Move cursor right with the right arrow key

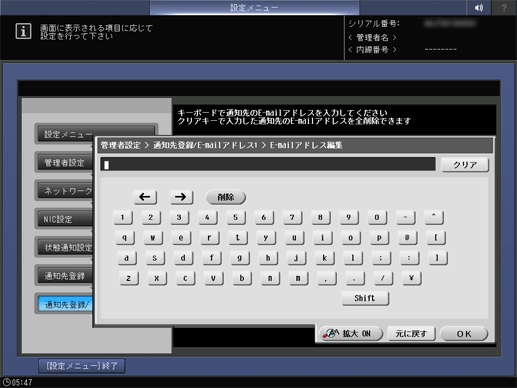point(181,197)
